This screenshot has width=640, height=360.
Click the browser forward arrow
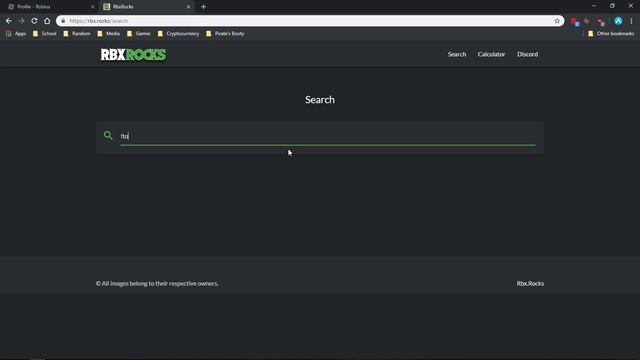(21, 21)
